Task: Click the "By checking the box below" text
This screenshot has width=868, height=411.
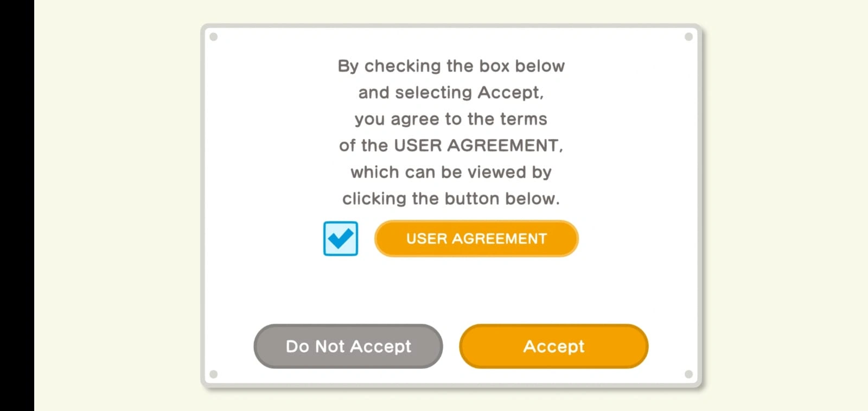Action: [x=451, y=66]
